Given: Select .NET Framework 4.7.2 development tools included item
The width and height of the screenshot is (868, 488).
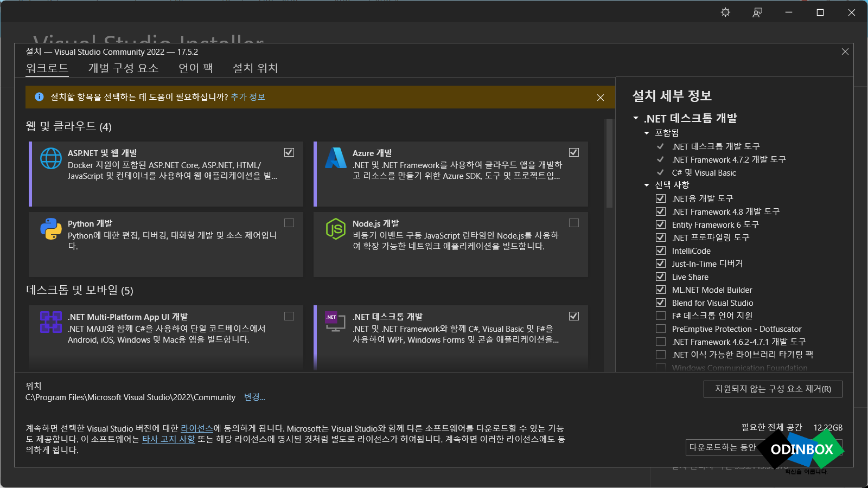Looking at the screenshot, I should click(x=729, y=159).
